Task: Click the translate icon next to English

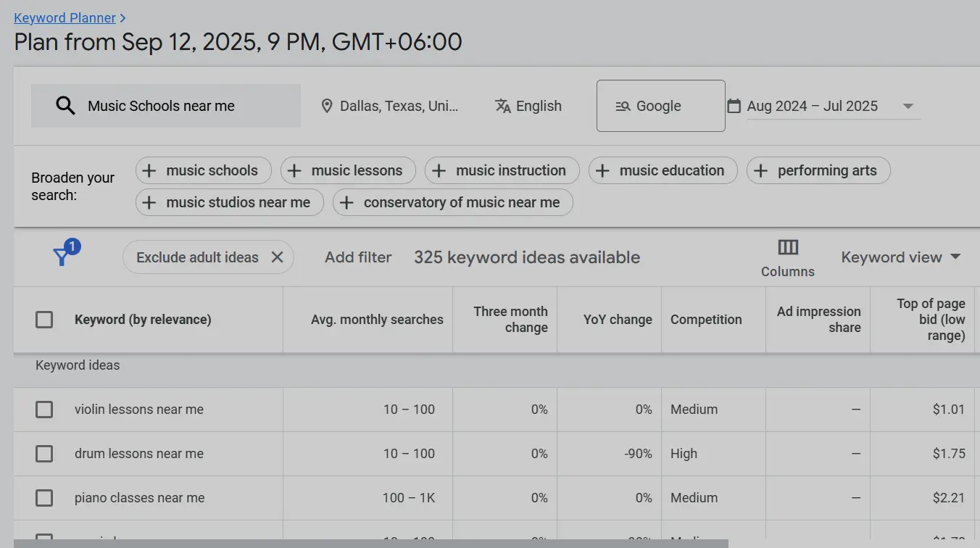Action: (x=503, y=106)
